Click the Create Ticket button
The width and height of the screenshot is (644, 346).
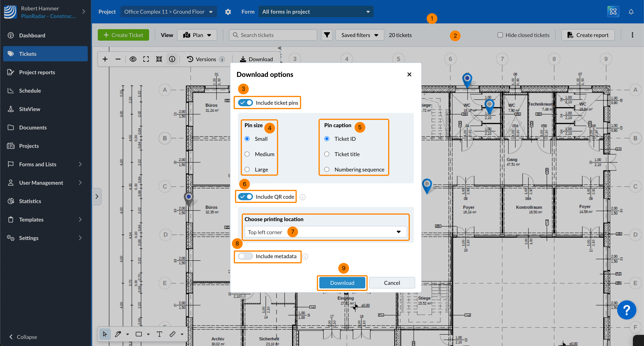click(x=123, y=35)
